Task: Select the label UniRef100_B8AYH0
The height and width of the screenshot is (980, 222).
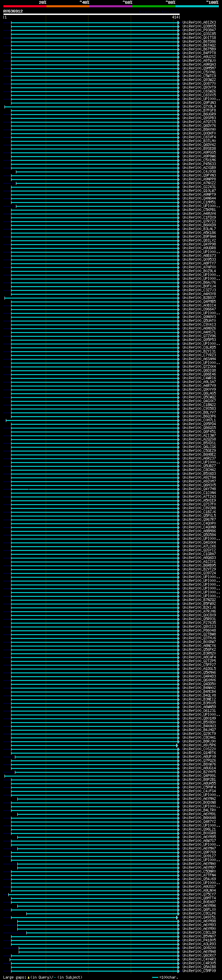Action: tap(199, 129)
